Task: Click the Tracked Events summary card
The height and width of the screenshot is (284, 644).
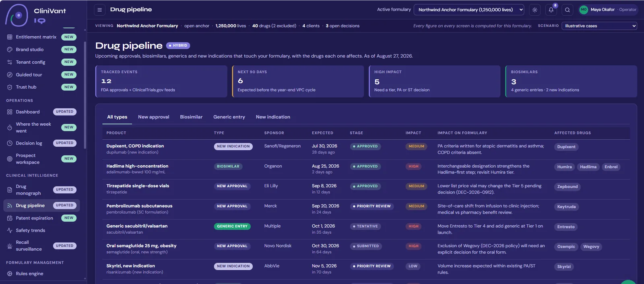Action: (x=161, y=81)
